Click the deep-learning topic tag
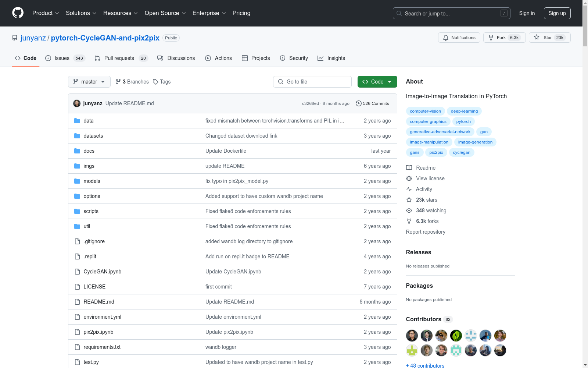 click(x=464, y=111)
